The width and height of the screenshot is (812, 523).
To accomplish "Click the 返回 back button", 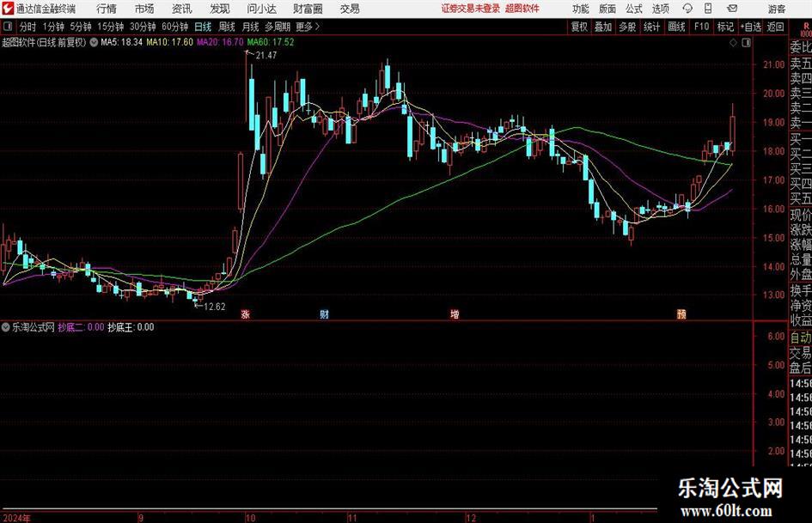I will coord(775,27).
